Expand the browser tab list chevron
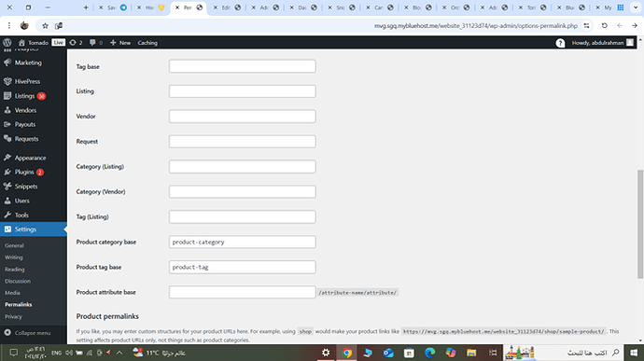The image size is (644, 361). [x=636, y=7]
